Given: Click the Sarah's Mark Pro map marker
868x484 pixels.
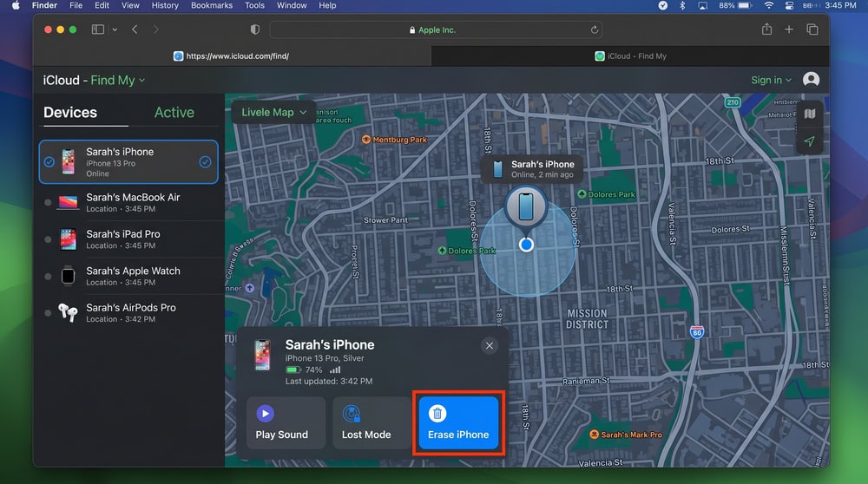Looking at the screenshot, I should 626,435.
